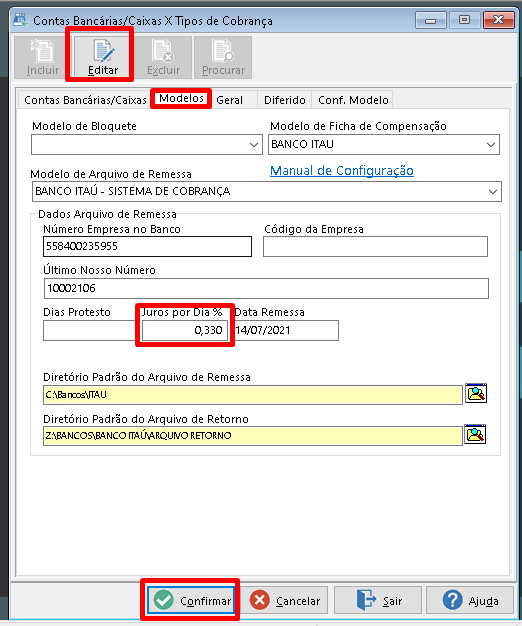Image resolution: width=522 pixels, height=626 pixels.
Task: Switch to the Modelos tab
Action: pos(181,98)
